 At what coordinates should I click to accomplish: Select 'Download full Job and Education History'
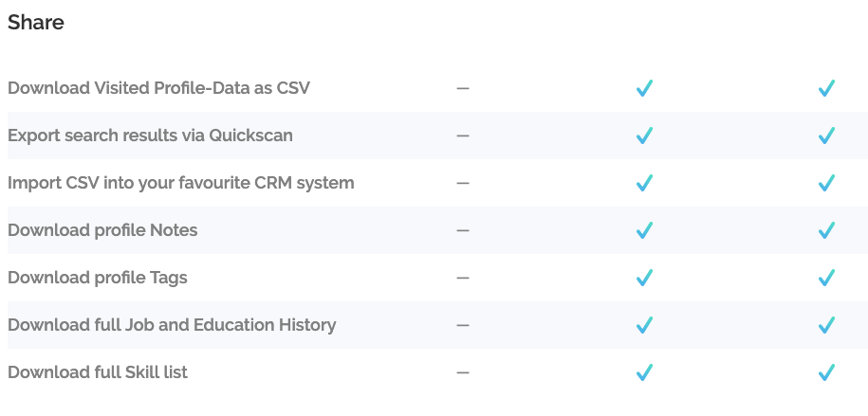(172, 325)
